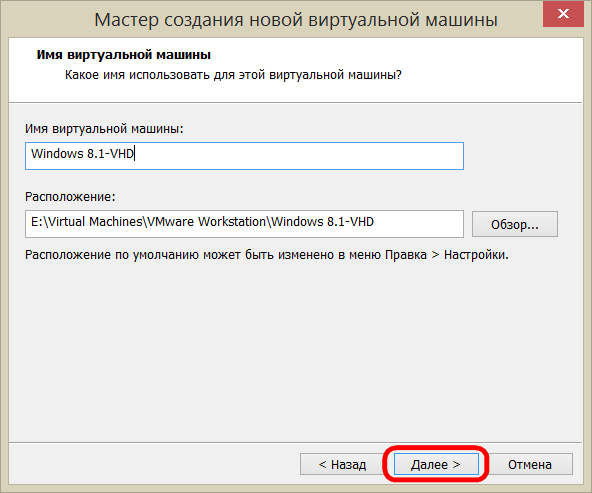Click the E:\Virtual Machines portion of the location

(x=87, y=222)
